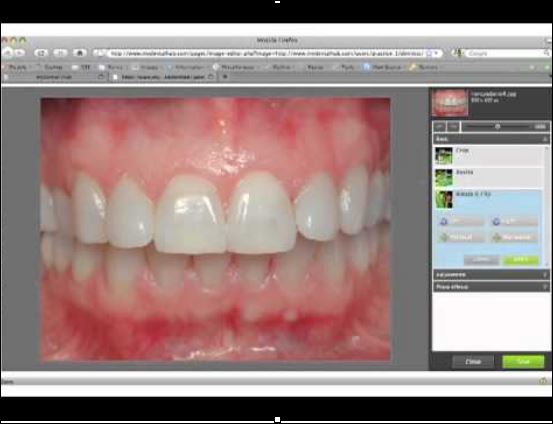Click the search engine icon beside the search box
Image resolution: width=553 pixels, height=424 pixels.
tap(458, 53)
